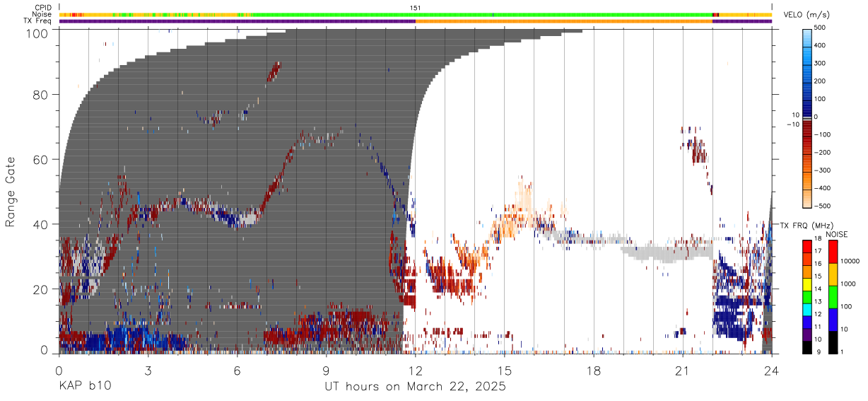Click the KAP b10 radar beam label
Image resolution: width=868 pixels, height=401 pixels.
84,387
